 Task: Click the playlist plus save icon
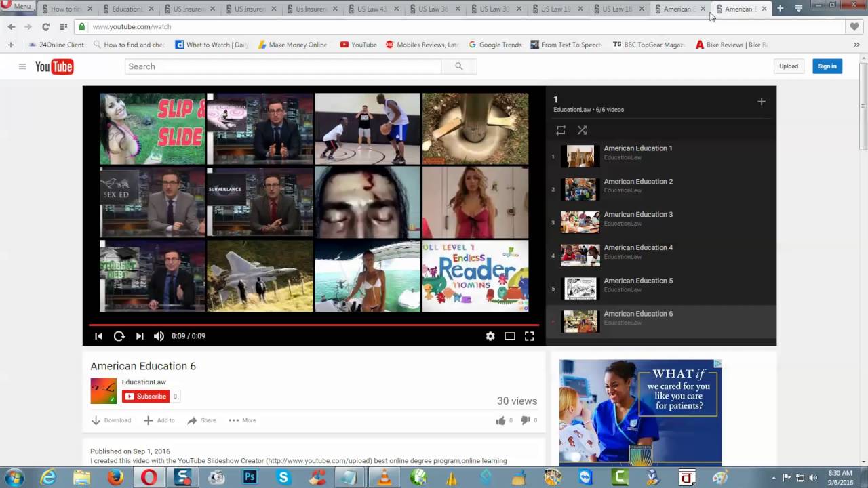click(x=762, y=102)
